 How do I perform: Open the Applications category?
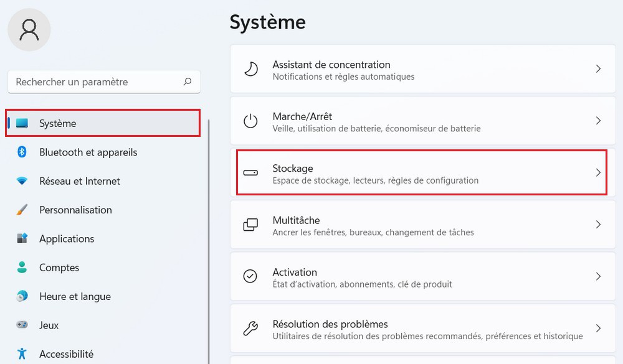[67, 239]
